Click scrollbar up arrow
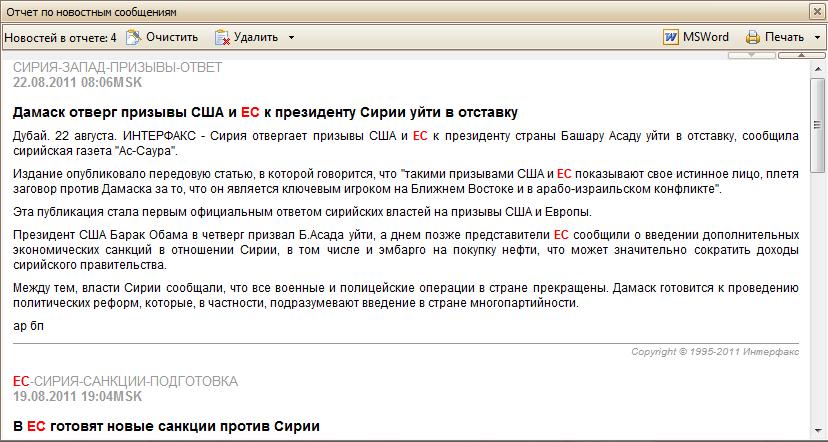828x442 pixels. 817,69
